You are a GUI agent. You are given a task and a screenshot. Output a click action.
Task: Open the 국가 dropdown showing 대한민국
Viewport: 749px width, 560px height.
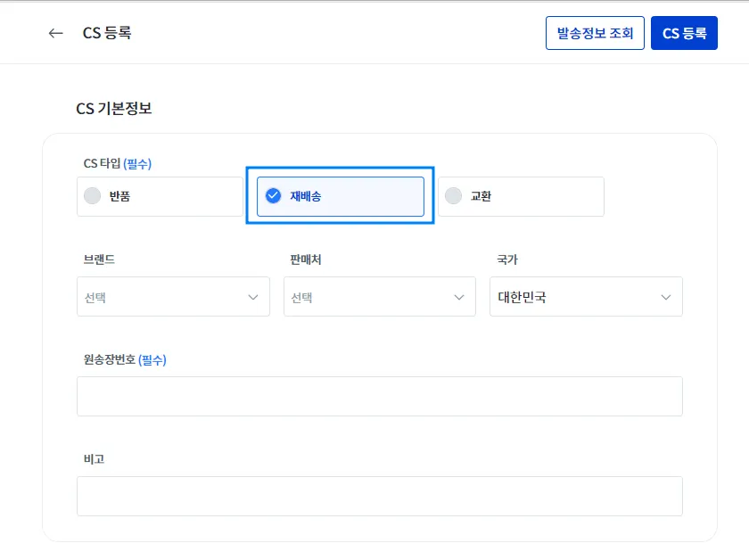pos(586,297)
